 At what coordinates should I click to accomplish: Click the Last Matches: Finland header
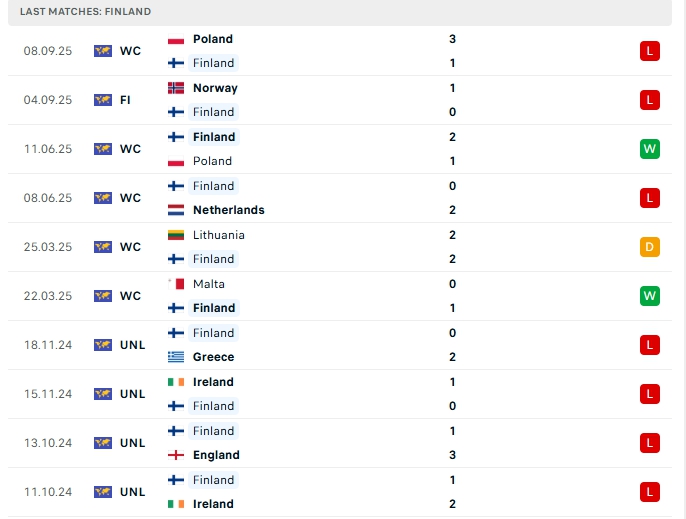85,12
